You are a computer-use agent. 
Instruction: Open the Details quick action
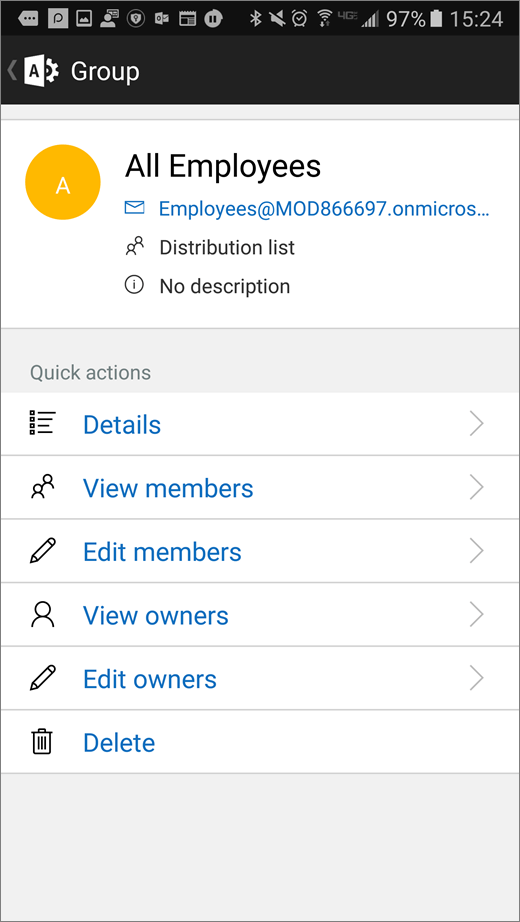260,424
